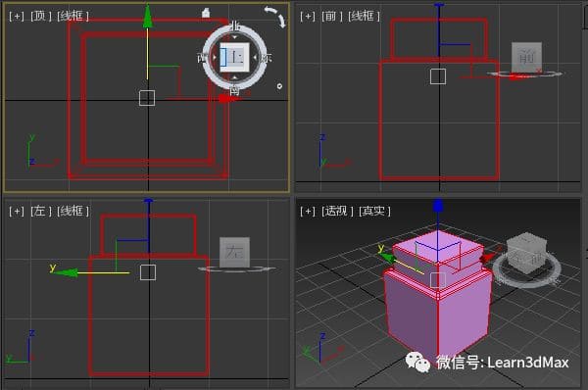Click the XY plane handle in top viewport
Image resolution: width=588 pixels, height=390 pixels.
click(165, 82)
